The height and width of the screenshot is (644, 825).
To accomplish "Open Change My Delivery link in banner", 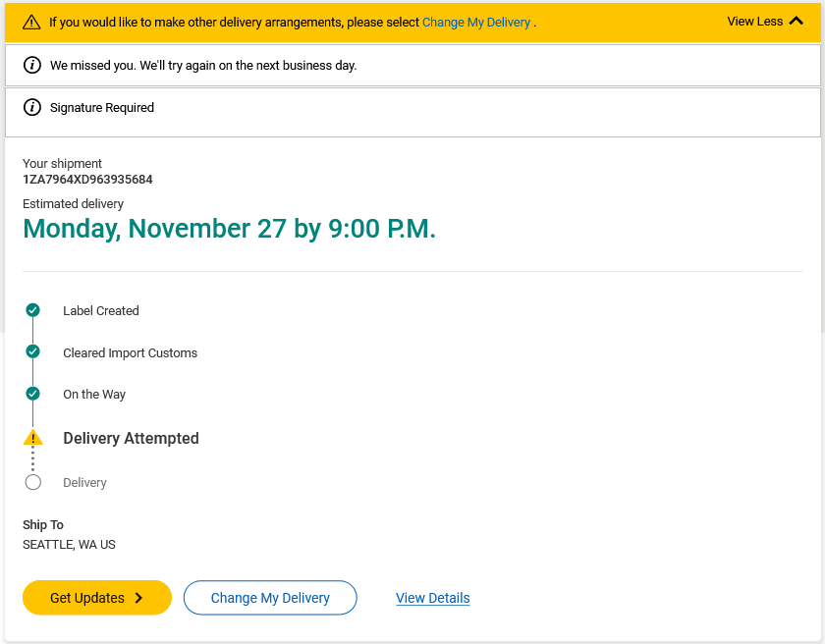I will click(476, 22).
